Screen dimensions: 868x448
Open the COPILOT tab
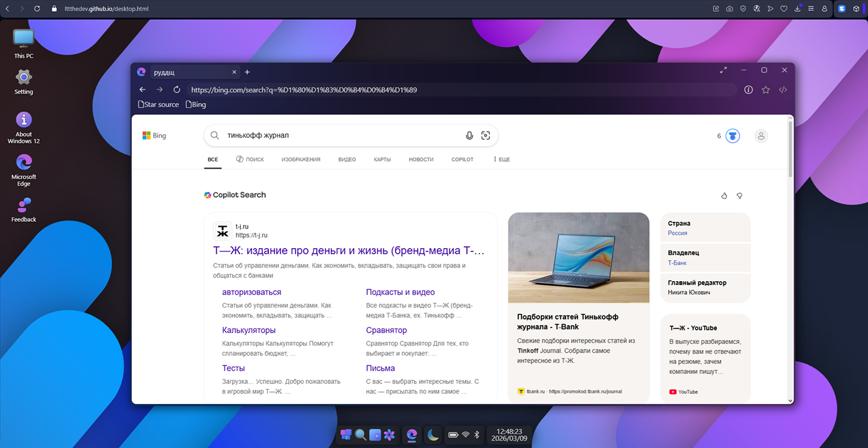click(x=463, y=159)
